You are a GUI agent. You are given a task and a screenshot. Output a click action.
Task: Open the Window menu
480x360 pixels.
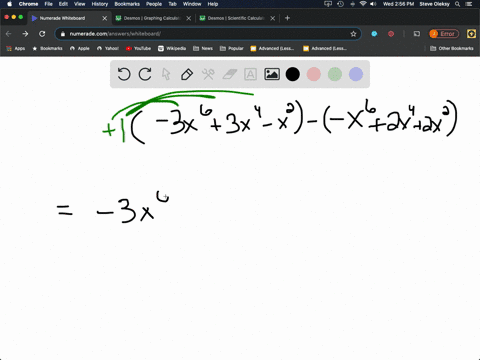coord(192,4)
